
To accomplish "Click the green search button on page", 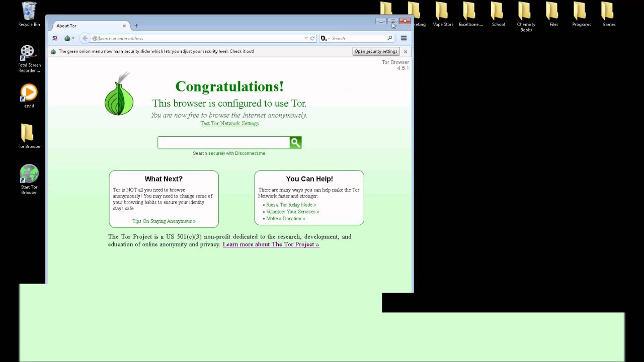I will coord(295,142).
